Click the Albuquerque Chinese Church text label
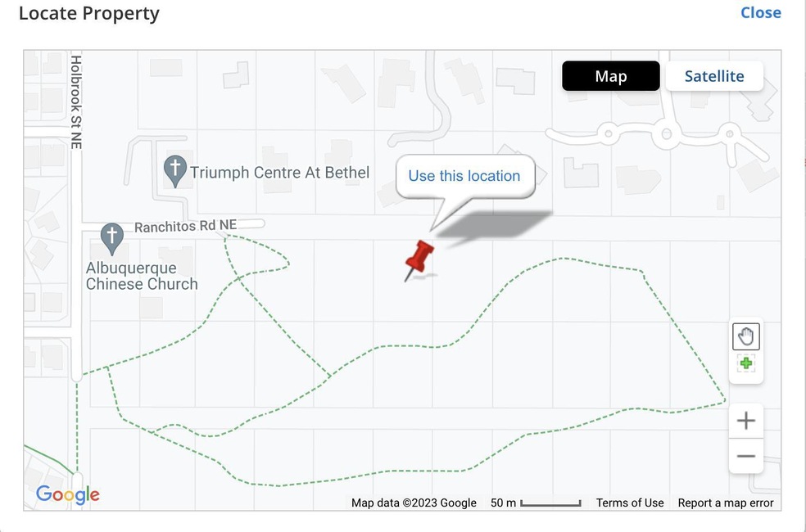 142,276
